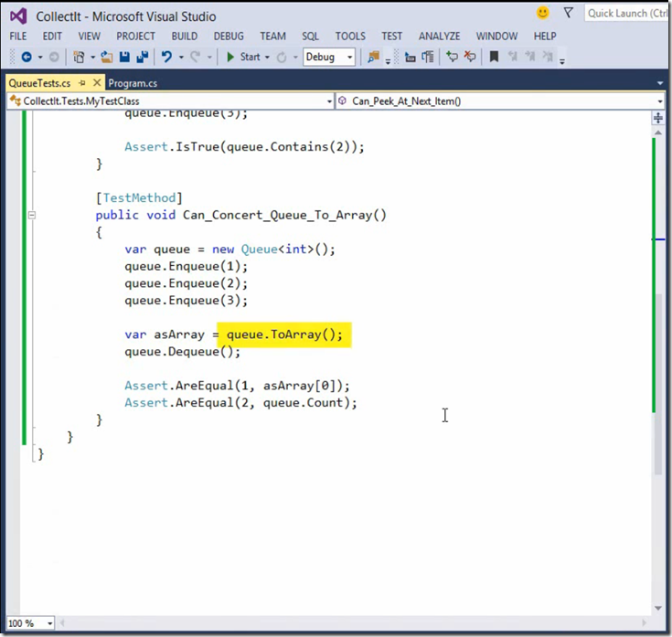The image size is (672, 637).
Task: Place cursor on the highlighted queue.ToArray() code
Action: coord(284,334)
